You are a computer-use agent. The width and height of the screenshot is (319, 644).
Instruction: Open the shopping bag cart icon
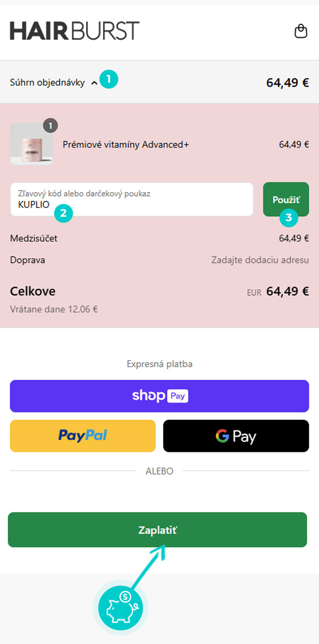pyautogui.click(x=301, y=32)
